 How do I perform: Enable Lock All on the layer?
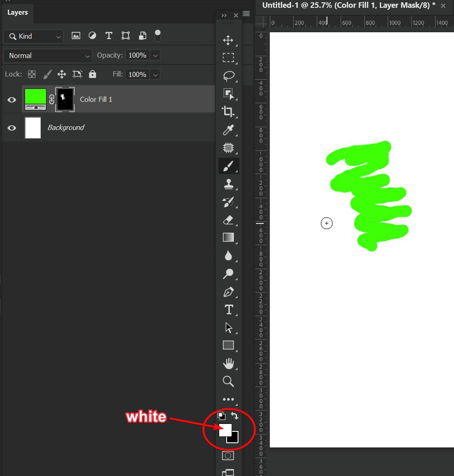pyautogui.click(x=92, y=74)
